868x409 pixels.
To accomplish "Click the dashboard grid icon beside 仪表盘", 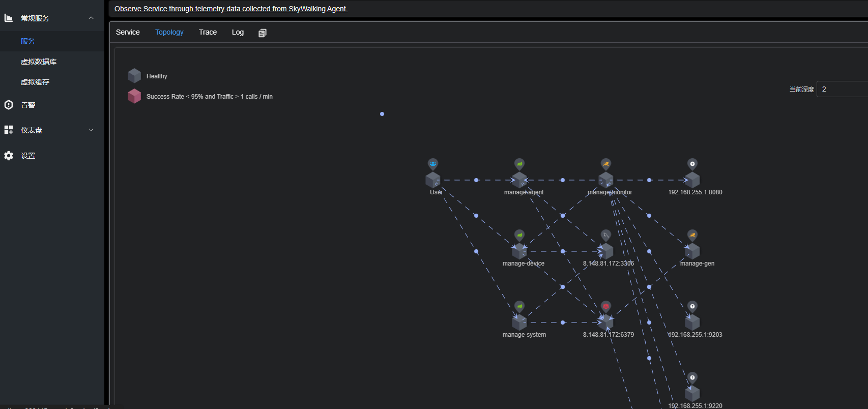I will pos(9,130).
